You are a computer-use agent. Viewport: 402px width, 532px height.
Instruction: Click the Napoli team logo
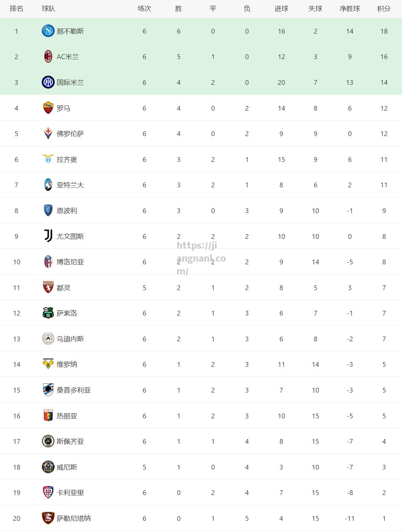(48, 31)
